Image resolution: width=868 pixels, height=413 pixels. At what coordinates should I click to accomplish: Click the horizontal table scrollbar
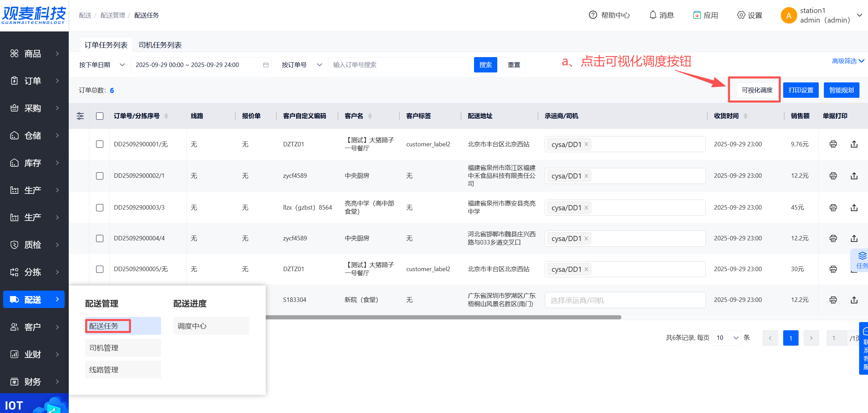pyautogui.click(x=443, y=317)
